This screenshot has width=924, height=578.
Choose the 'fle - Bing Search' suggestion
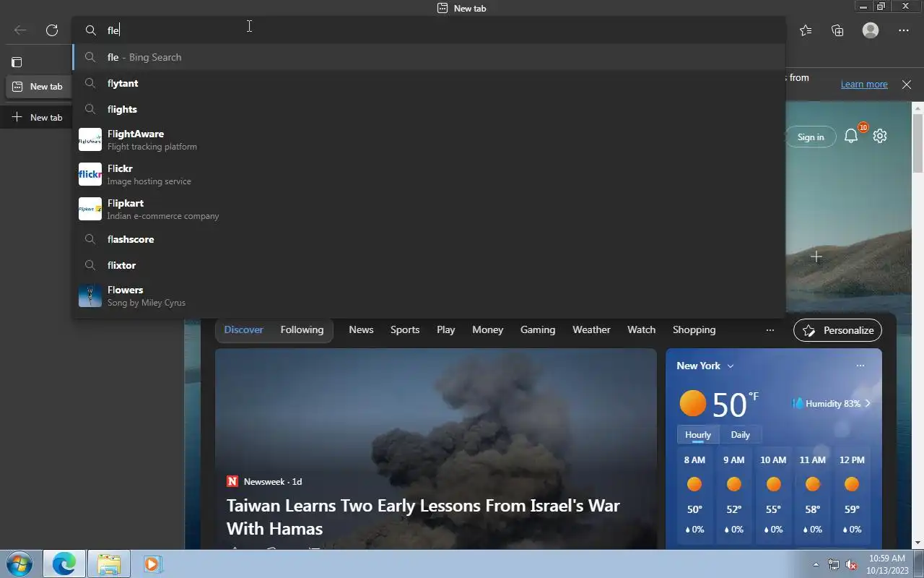tap(429, 57)
